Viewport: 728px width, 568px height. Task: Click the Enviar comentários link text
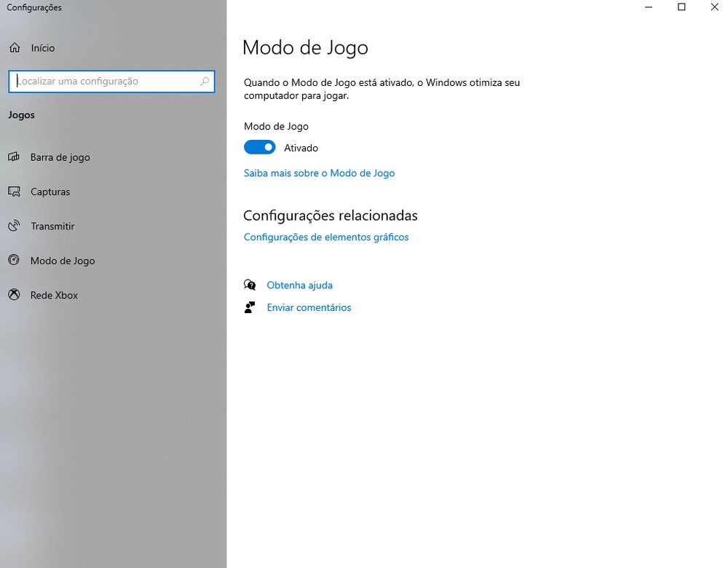click(x=309, y=308)
